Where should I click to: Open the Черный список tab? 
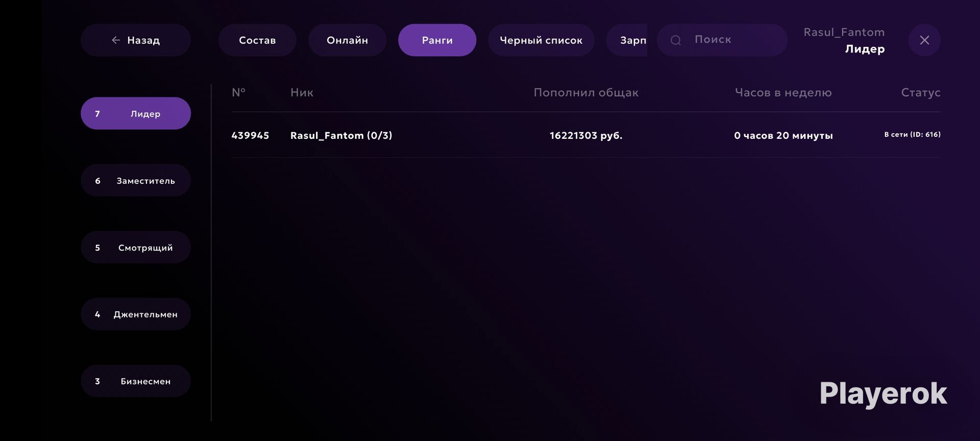[541, 40]
